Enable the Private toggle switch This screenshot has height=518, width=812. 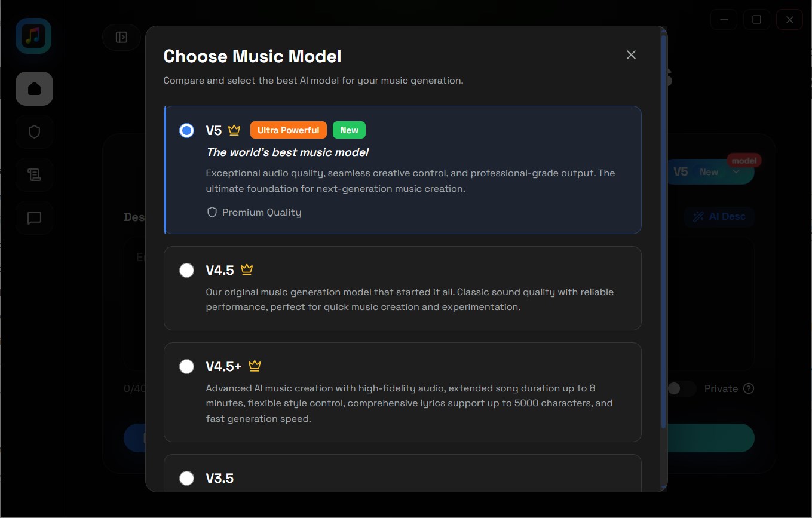[681, 388]
